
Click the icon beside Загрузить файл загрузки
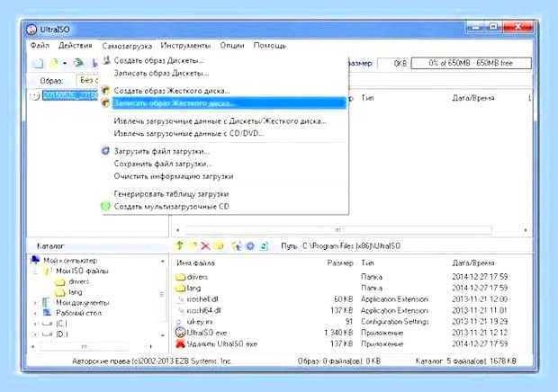tap(105, 151)
